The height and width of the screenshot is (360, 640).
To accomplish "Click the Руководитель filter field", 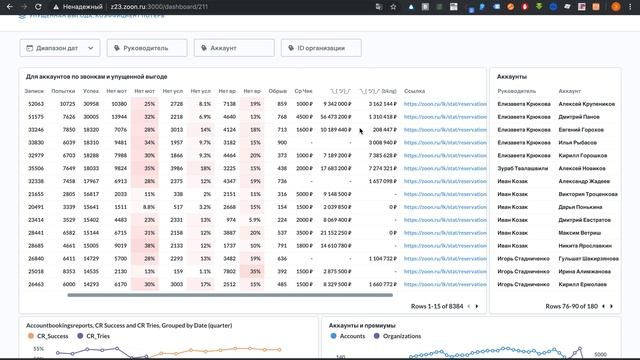I will 147,48.
